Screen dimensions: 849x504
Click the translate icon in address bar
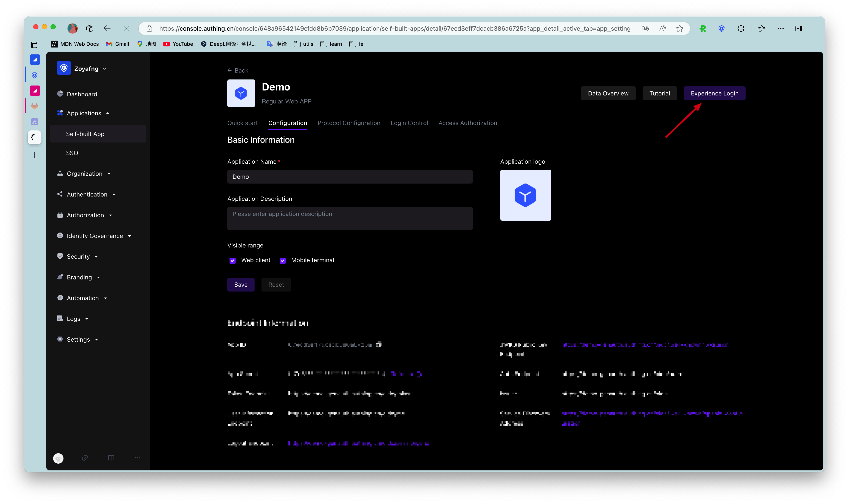pyautogui.click(x=645, y=29)
